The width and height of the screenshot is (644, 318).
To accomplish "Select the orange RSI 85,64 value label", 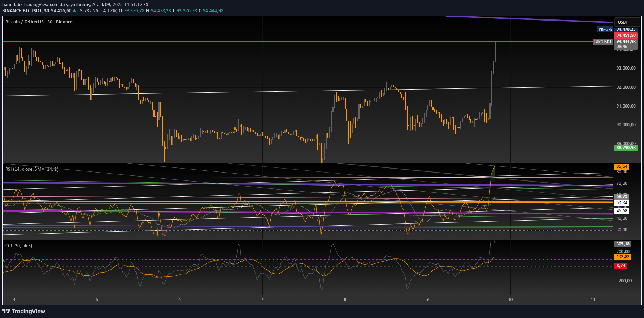I will 622,166.
